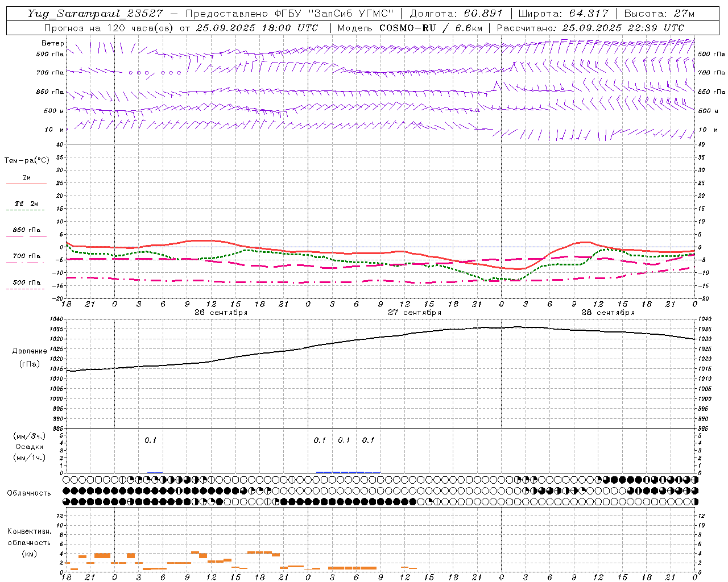Select the Высота: 27м header text

[659, 14]
